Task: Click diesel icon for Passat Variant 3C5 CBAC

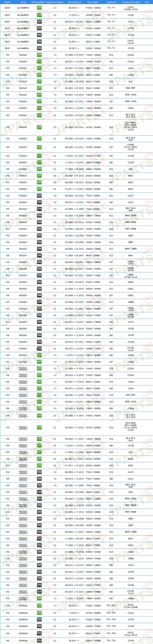Action: pos(39,552)
